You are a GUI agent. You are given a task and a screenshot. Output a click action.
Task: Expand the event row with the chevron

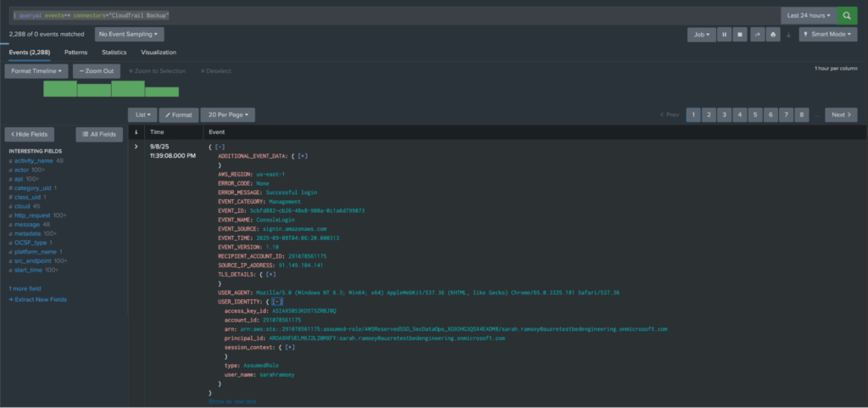point(136,147)
